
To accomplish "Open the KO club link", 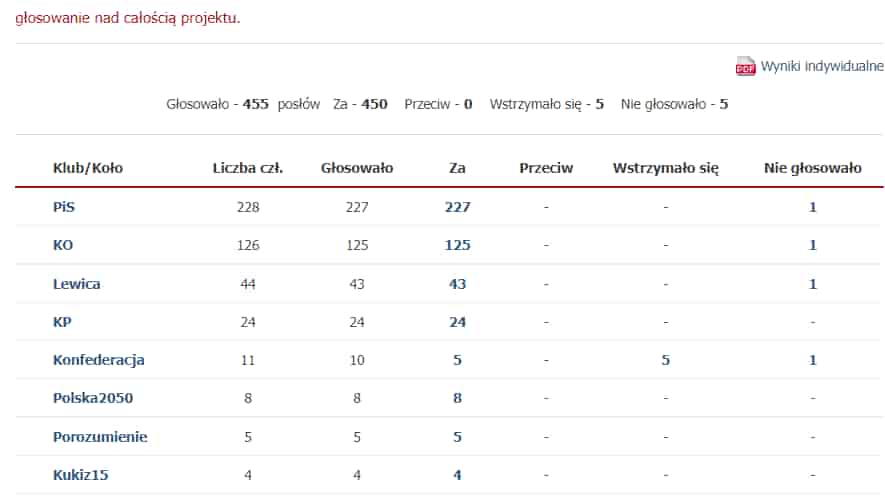I will click(x=63, y=245).
